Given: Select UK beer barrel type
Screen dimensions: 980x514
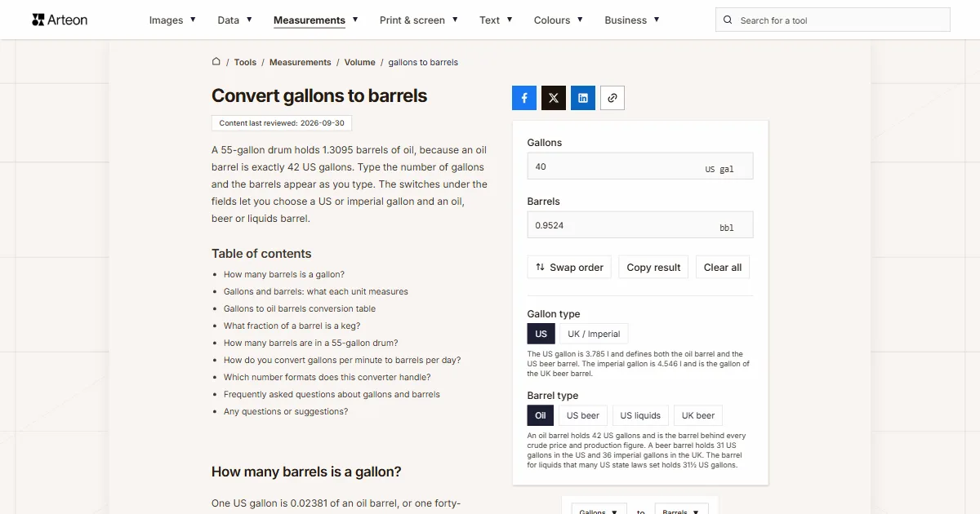Looking at the screenshot, I should [x=698, y=415].
